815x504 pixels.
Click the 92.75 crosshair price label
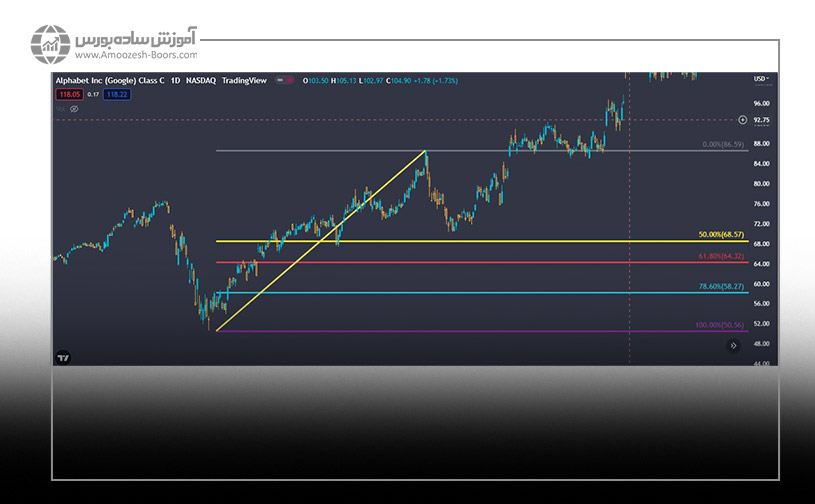pos(762,120)
